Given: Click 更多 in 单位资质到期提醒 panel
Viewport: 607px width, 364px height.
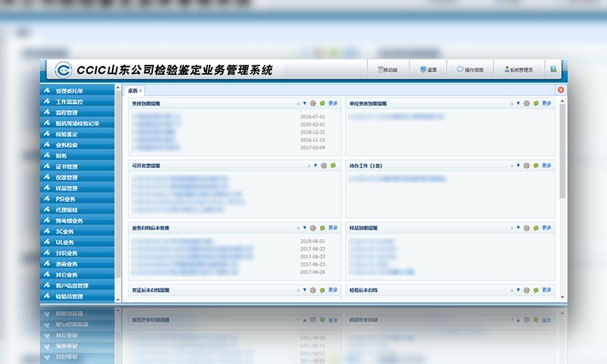Looking at the screenshot, I should 547,103.
